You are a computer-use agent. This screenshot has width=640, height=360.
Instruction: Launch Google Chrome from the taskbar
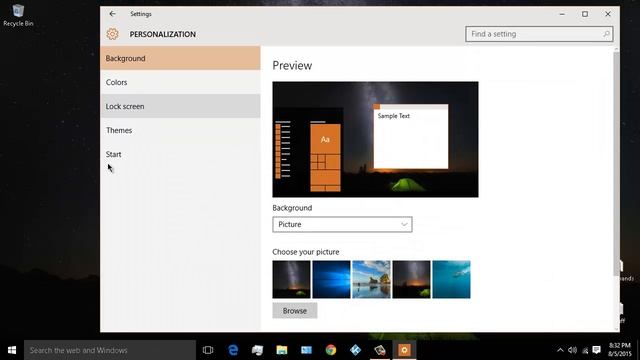[331, 350]
